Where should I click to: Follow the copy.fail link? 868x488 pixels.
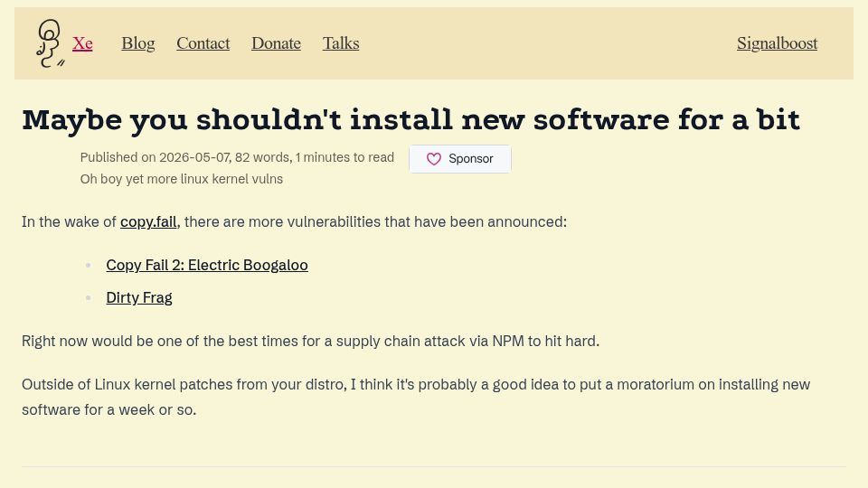148,222
